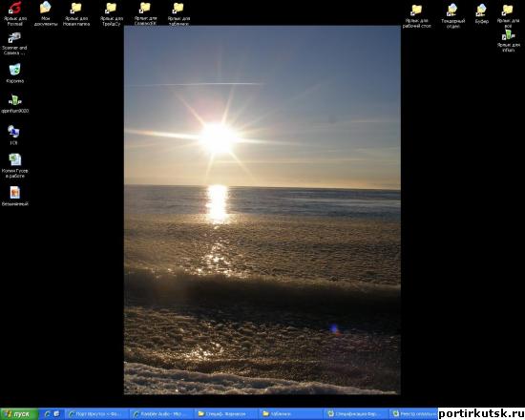
Task: Open the Ярлык для Новая папка shortcut
Action: [x=76, y=13]
